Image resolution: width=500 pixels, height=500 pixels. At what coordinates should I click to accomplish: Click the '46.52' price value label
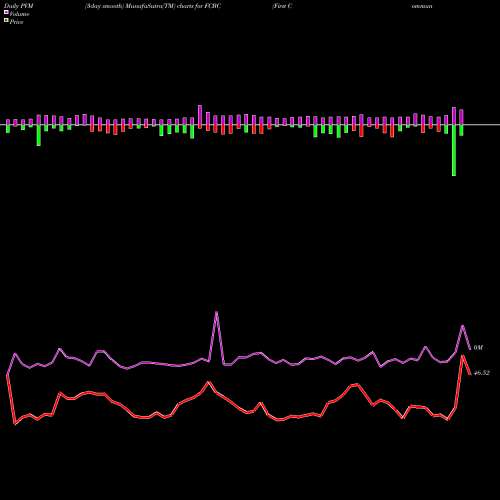click(x=482, y=373)
